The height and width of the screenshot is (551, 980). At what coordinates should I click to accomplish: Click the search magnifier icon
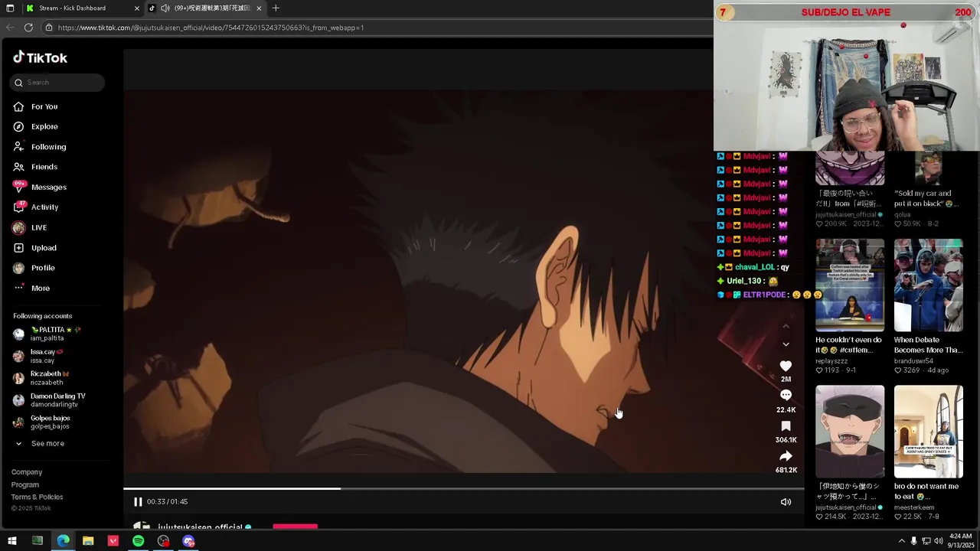point(18,83)
